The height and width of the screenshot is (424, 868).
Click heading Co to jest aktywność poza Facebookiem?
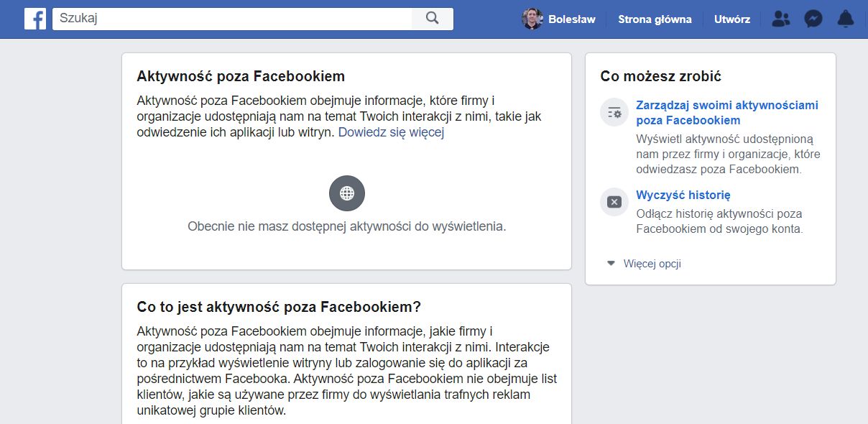[279, 307]
